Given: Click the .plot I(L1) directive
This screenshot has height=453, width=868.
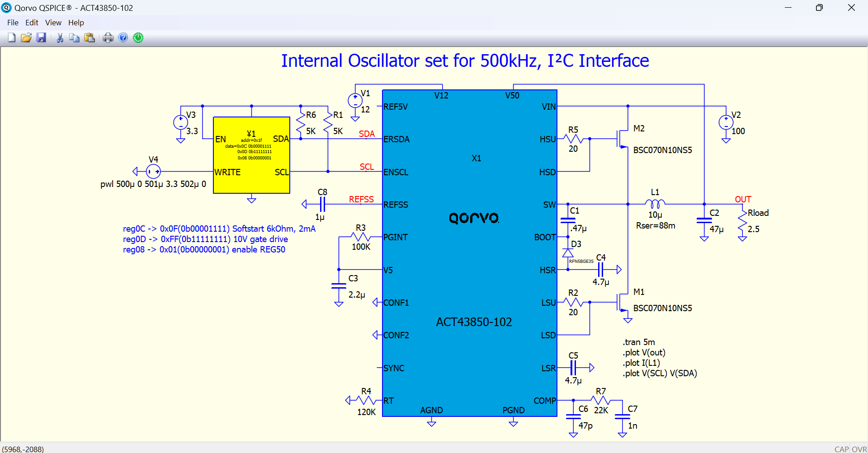Looking at the screenshot, I should (x=641, y=363).
